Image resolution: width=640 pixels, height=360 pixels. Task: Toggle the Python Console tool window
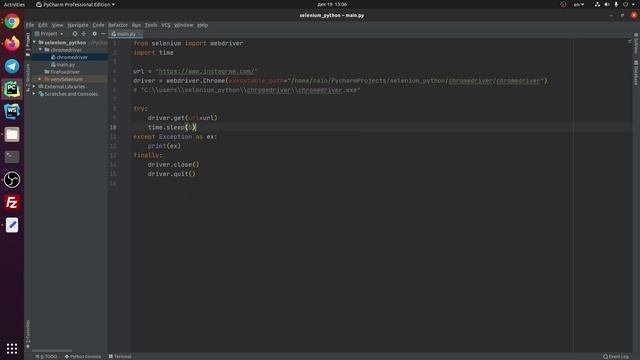83,356
